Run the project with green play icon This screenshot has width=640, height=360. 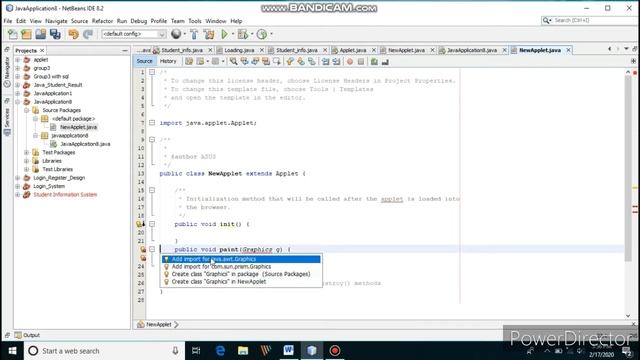[224, 34]
